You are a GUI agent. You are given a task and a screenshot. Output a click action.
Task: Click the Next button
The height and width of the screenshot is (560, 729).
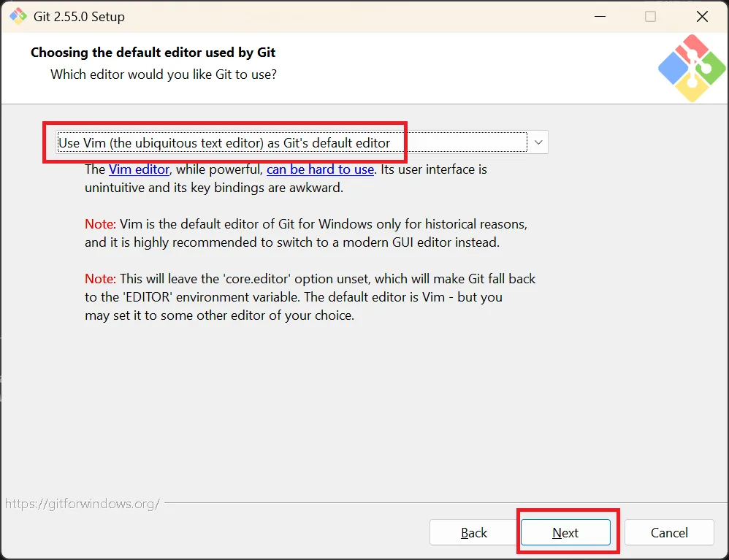click(x=565, y=532)
